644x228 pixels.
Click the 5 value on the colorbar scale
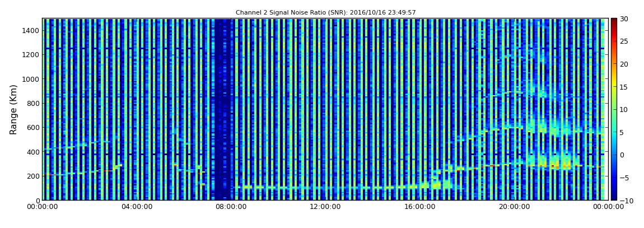[623, 132]
